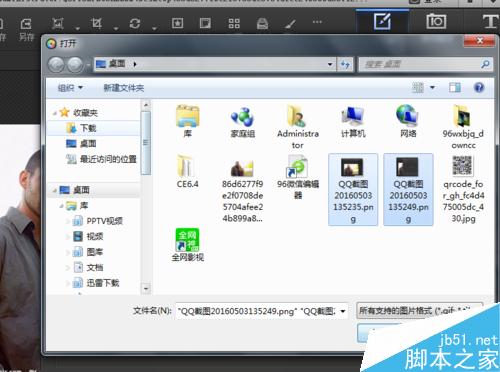Open the file type filter combo box

point(419,311)
